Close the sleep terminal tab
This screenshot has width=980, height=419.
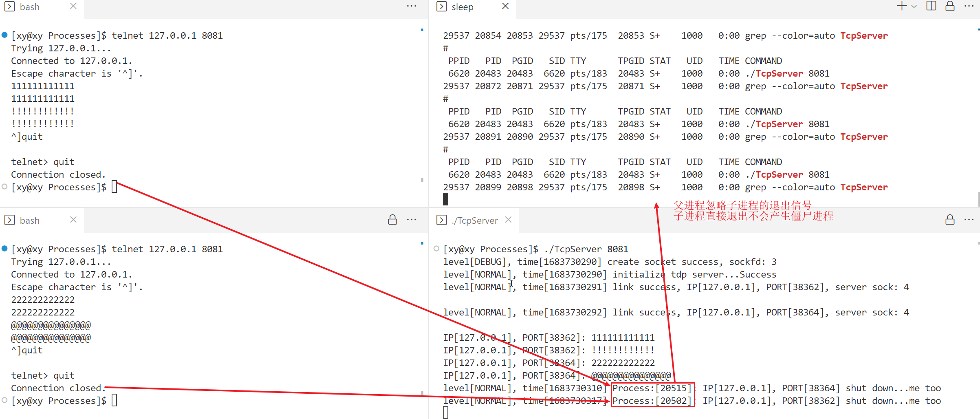(505, 6)
